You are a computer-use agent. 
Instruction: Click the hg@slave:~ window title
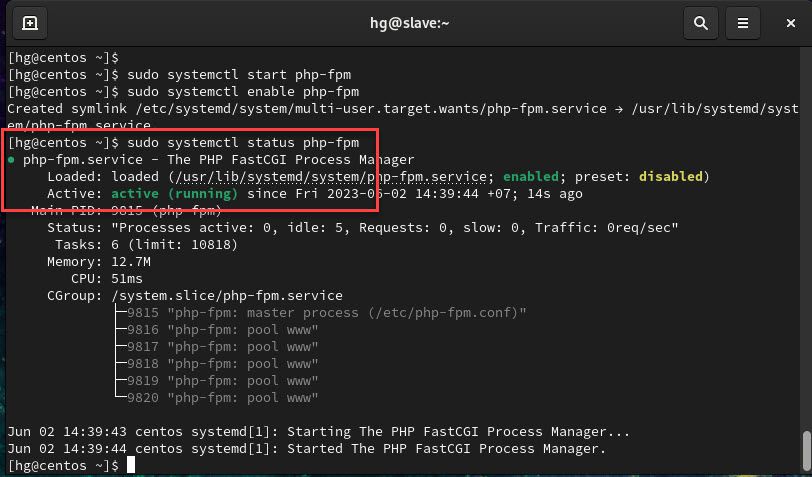click(x=409, y=23)
